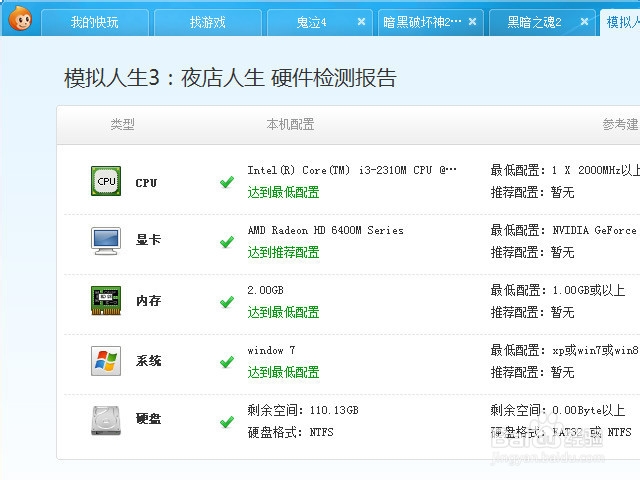Select the 模拟人生 tab at right edge

[x=621, y=22]
